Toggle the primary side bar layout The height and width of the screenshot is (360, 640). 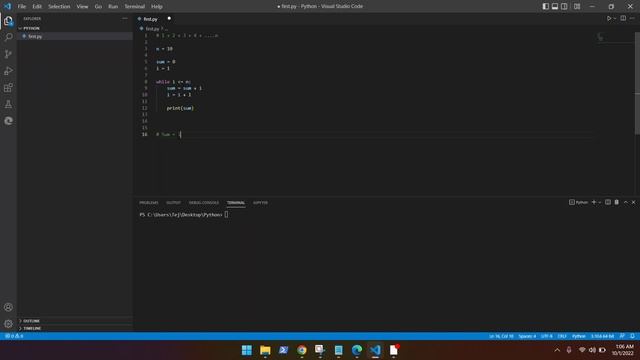coord(546,6)
